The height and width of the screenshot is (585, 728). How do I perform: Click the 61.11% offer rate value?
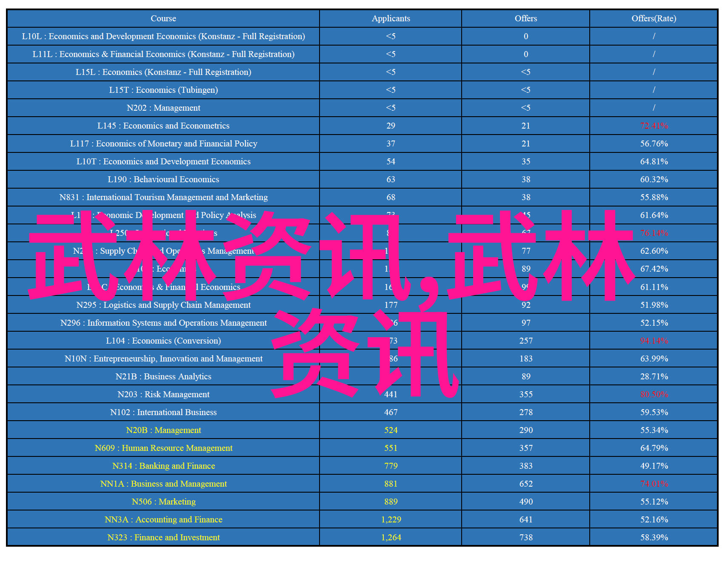(654, 287)
